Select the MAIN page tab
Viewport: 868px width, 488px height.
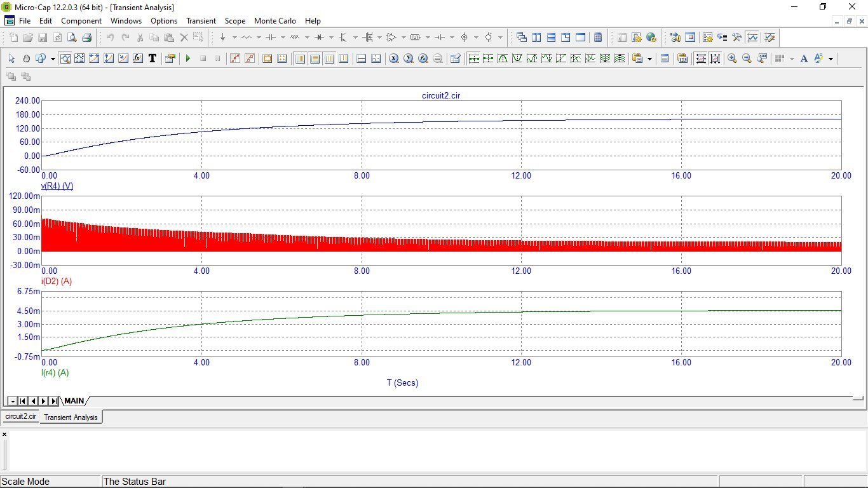click(x=74, y=401)
